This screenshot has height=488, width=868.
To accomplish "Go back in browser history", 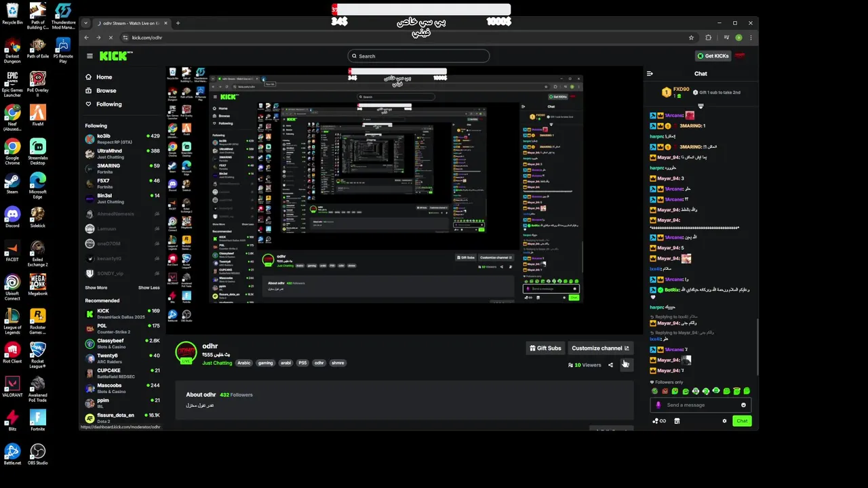I will coord(85,37).
